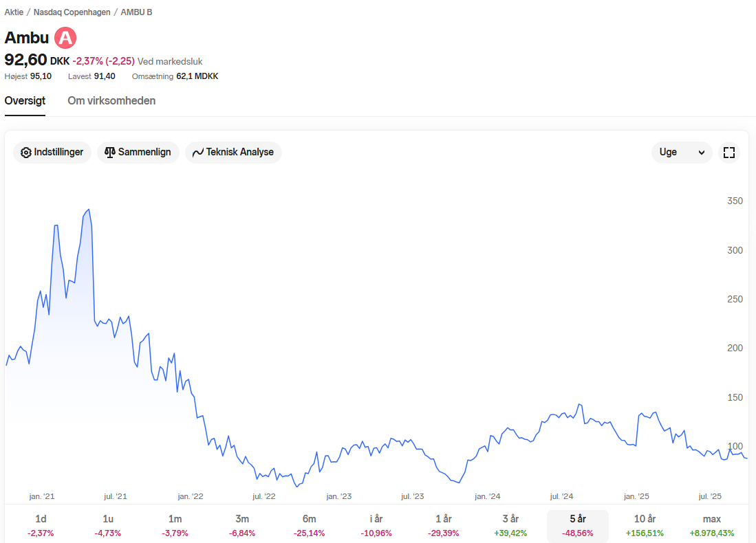The height and width of the screenshot is (543, 756).
Task: Click the jul. '21 axis label
Action: pyautogui.click(x=116, y=496)
